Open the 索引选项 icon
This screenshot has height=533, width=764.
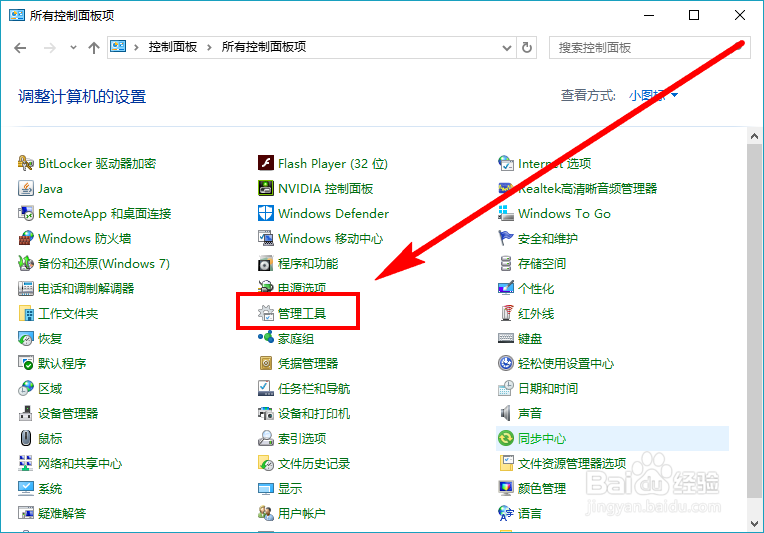(266, 438)
